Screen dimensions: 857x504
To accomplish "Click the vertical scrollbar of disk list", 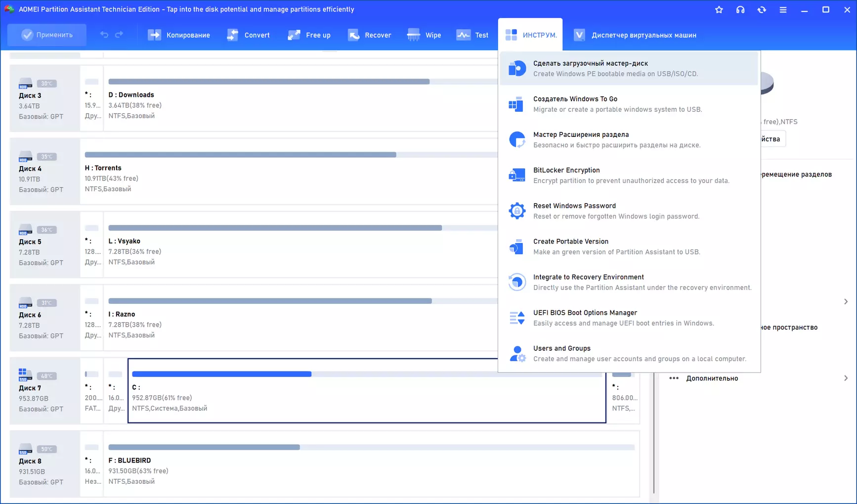I will click(654, 432).
